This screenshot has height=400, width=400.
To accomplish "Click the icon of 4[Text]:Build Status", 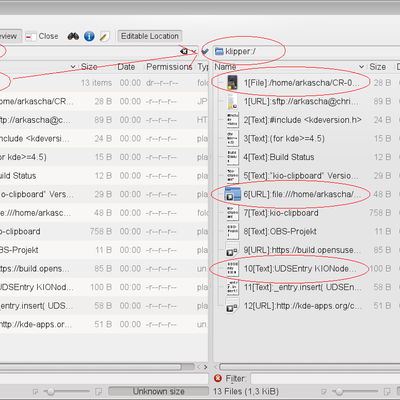I will pos(232,157).
